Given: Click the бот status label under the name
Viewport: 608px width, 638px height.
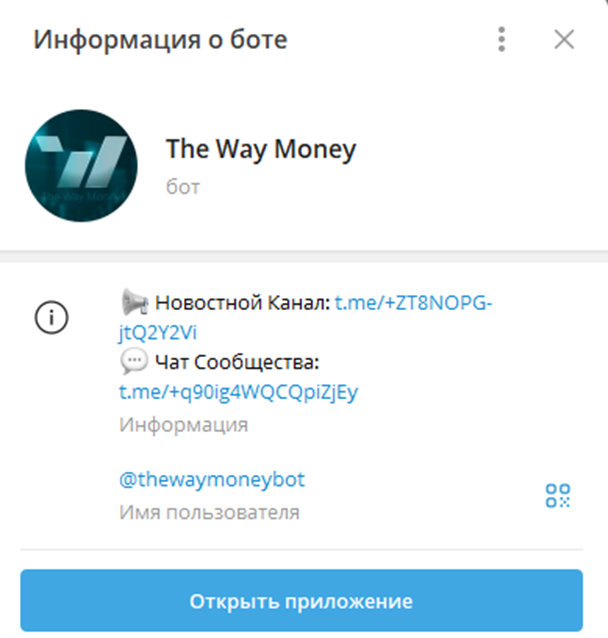Looking at the screenshot, I should pyautogui.click(x=183, y=187).
